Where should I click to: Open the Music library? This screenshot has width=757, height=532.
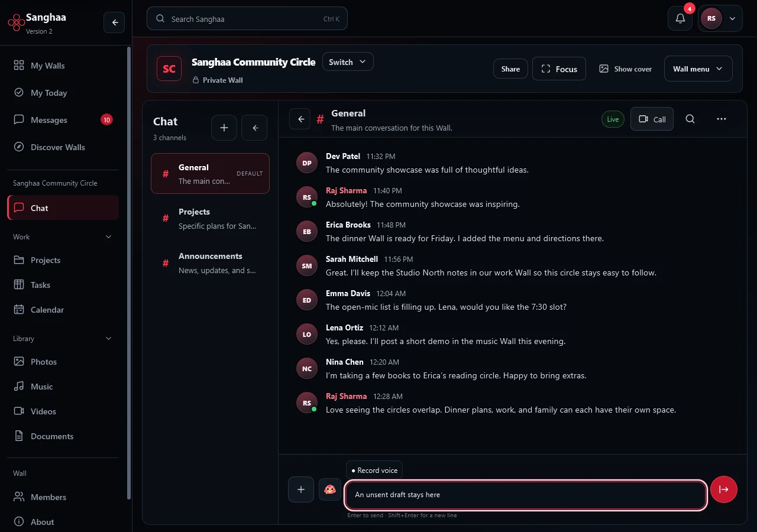pos(63,387)
